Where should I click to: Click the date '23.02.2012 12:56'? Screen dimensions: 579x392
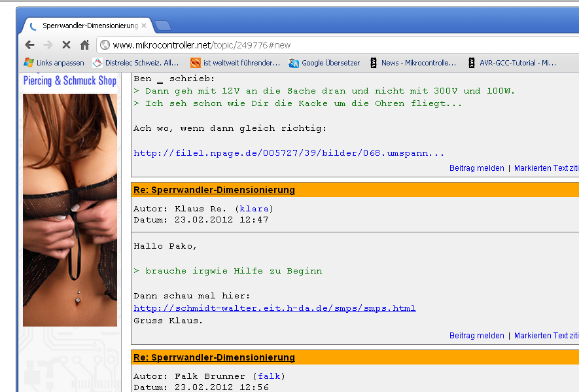(x=222, y=387)
